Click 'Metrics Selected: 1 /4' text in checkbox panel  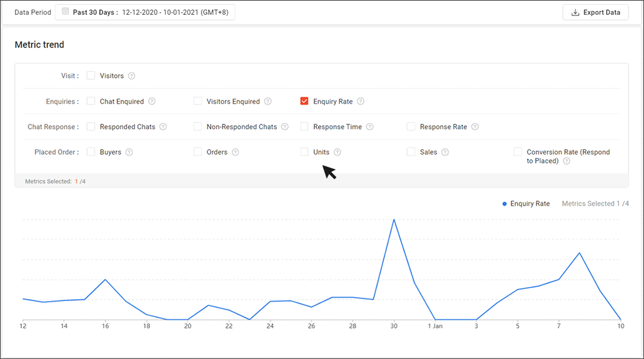55,181
